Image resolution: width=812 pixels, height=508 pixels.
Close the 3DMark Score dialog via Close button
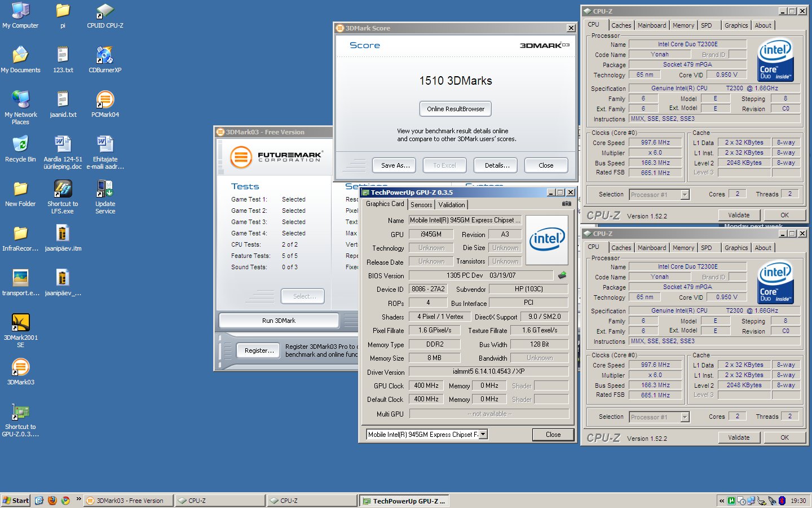546,165
